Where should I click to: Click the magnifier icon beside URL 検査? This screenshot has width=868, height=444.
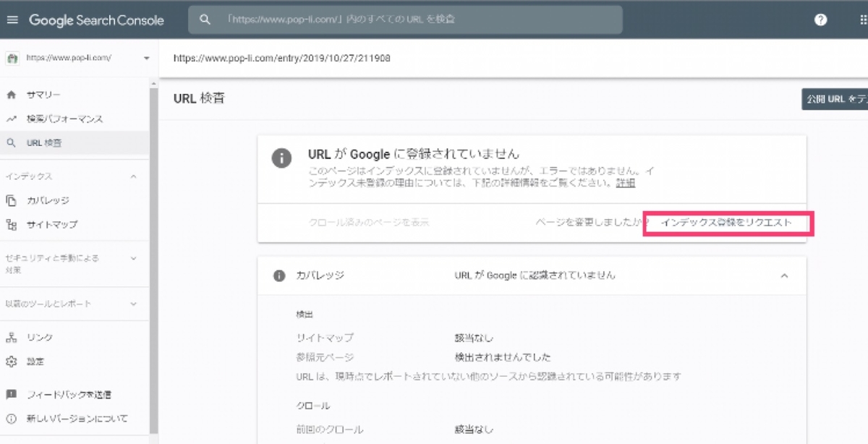tap(11, 142)
